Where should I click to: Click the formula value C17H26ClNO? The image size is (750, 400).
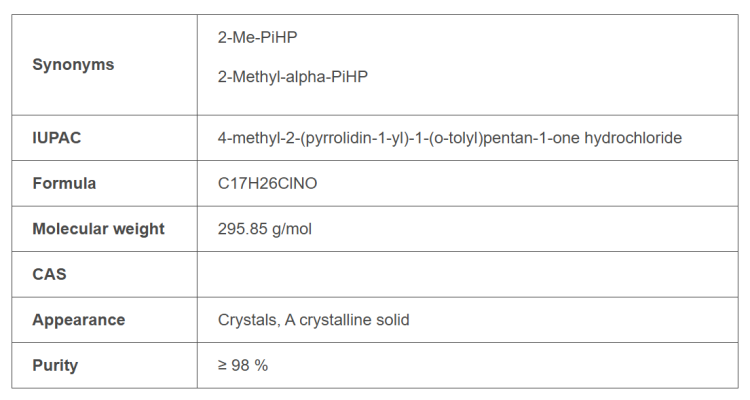[x=268, y=184]
